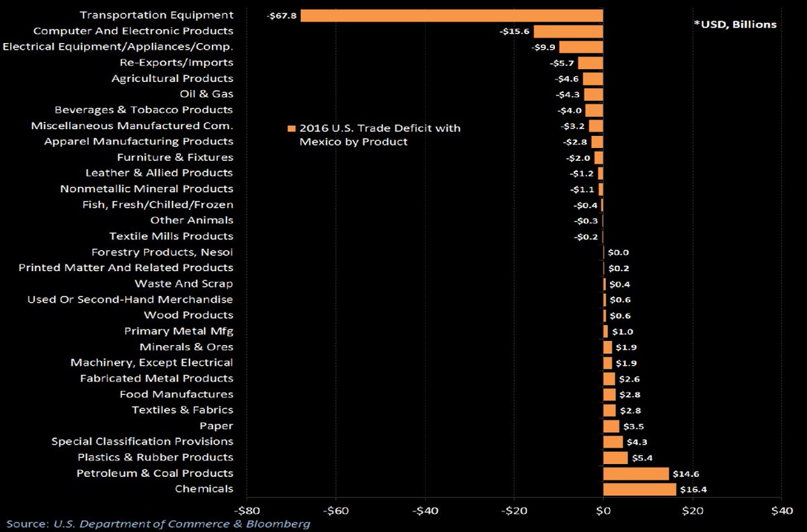Click the *USD, Billions note
807x532 pixels.
pos(734,24)
